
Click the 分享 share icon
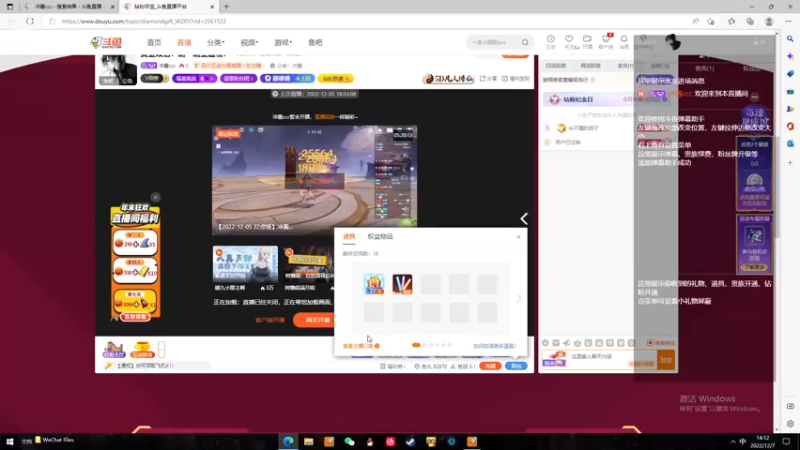pos(488,79)
